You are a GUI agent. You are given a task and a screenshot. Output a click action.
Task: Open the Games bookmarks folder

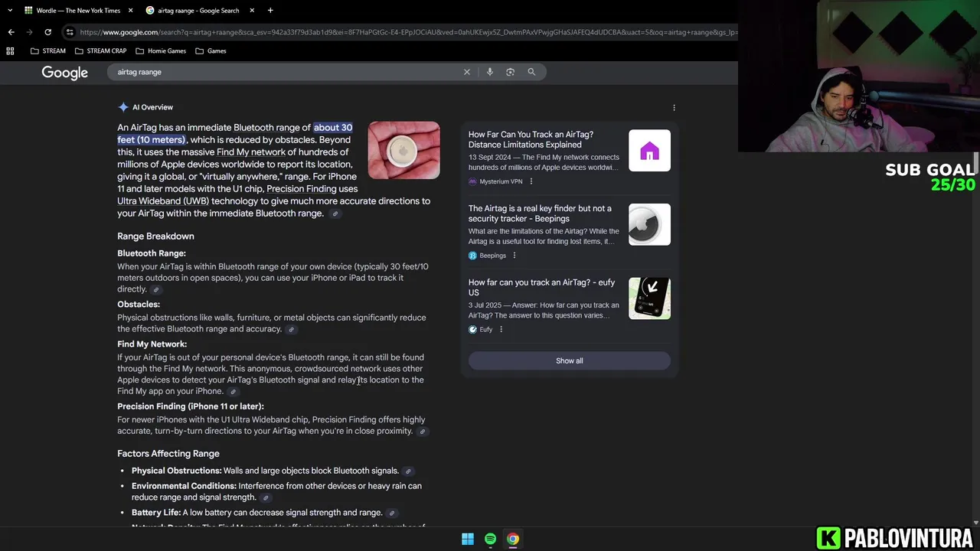(211, 51)
